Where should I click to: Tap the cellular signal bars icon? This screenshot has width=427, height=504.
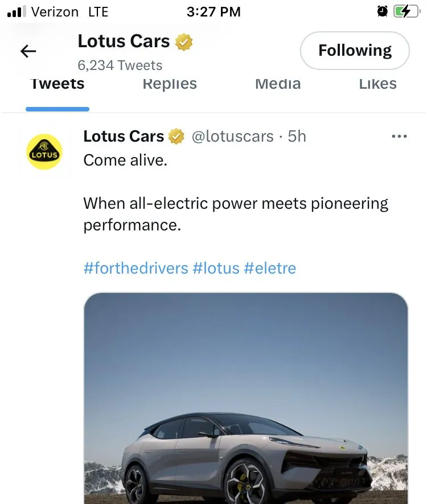[17, 11]
